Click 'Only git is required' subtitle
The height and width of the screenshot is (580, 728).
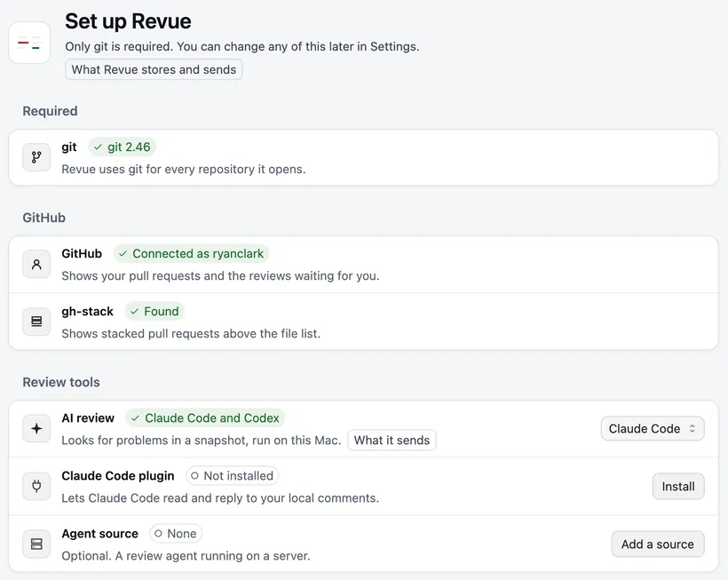pyautogui.click(x=241, y=46)
